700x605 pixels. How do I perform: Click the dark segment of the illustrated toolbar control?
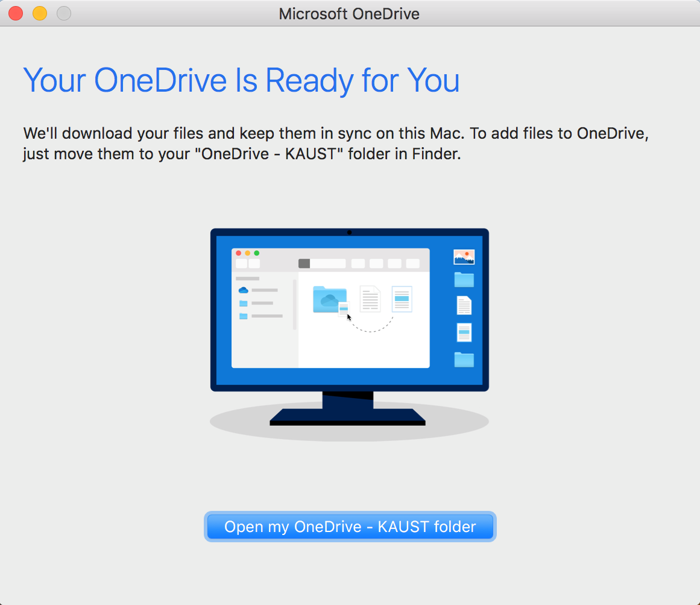pyautogui.click(x=304, y=263)
